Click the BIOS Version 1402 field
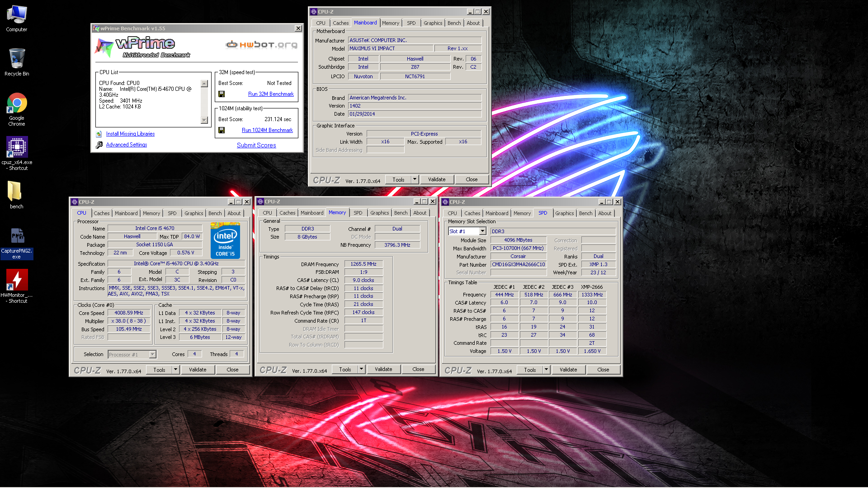This screenshot has width=868, height=488. point(415,106)
